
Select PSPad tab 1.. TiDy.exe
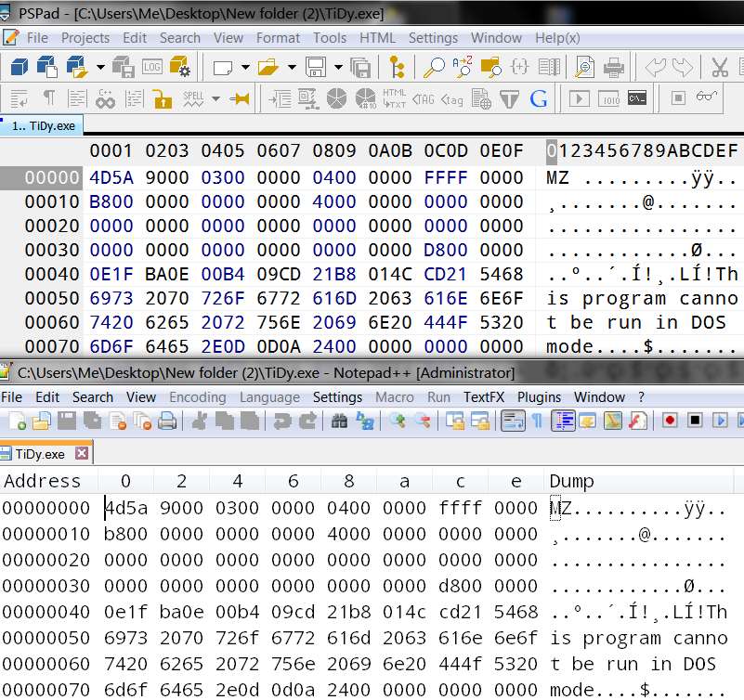pyautogui.click(x=42, y=126)
